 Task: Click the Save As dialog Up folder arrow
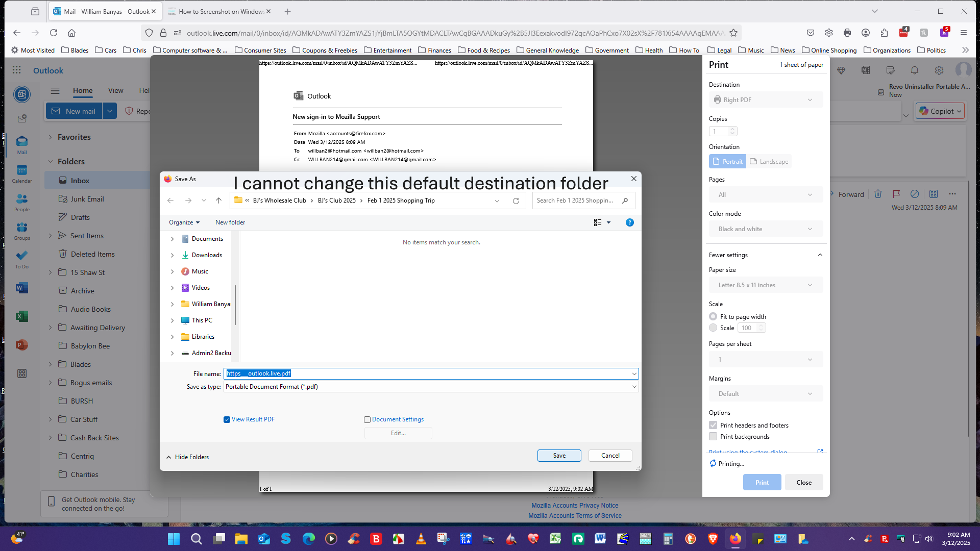[218, 201]
